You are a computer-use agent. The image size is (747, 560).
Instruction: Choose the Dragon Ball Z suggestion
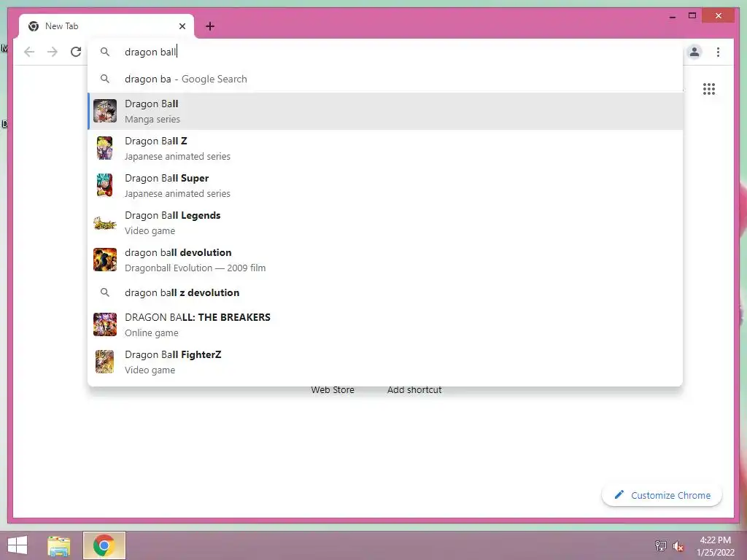[385, 148]
